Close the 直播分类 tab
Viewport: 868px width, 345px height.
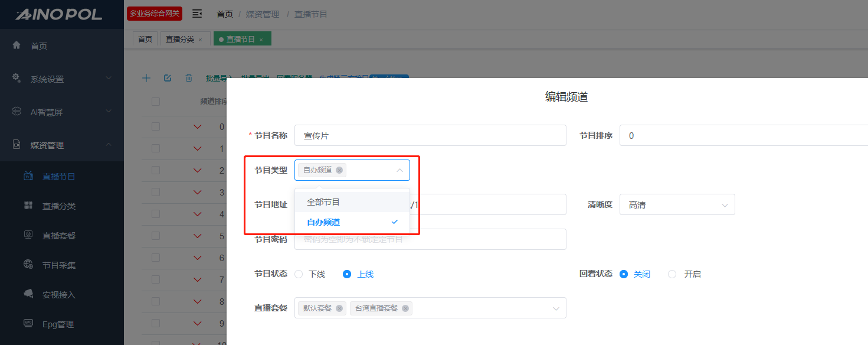[x=201, y=40]
